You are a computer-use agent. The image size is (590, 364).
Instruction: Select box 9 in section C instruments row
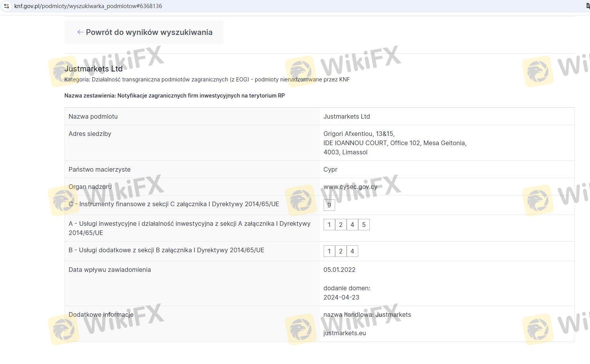[x=329, y=205]
